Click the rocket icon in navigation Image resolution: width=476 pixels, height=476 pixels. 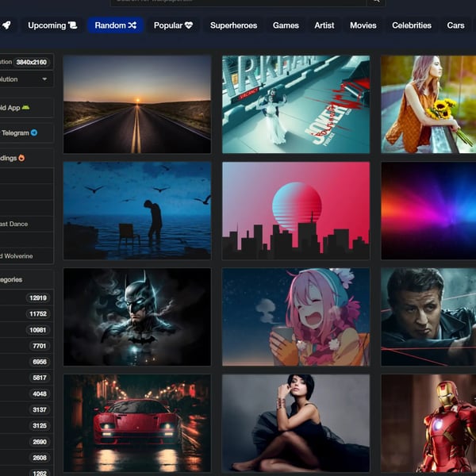pyautogui.click(x=6, y=25)
